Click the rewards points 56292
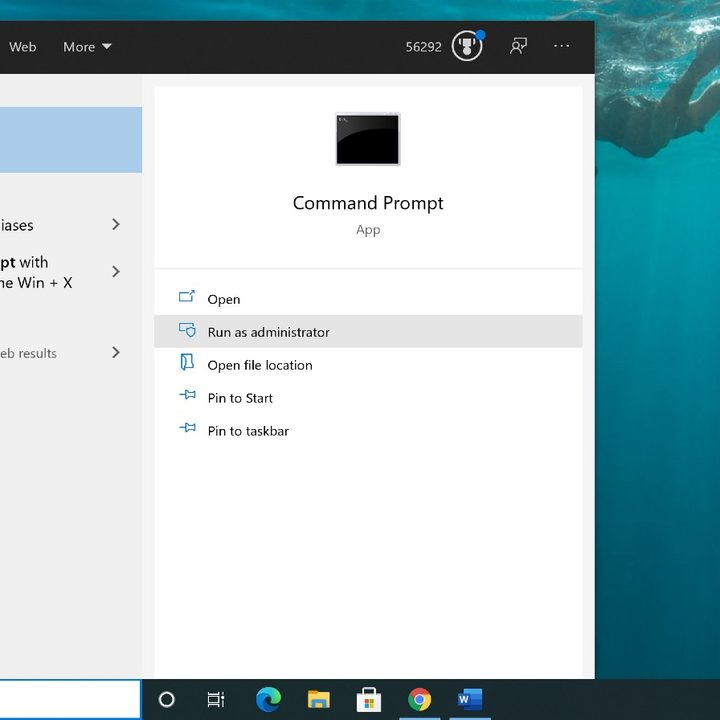This screenshot has width=720, height=720. (423, 47)
